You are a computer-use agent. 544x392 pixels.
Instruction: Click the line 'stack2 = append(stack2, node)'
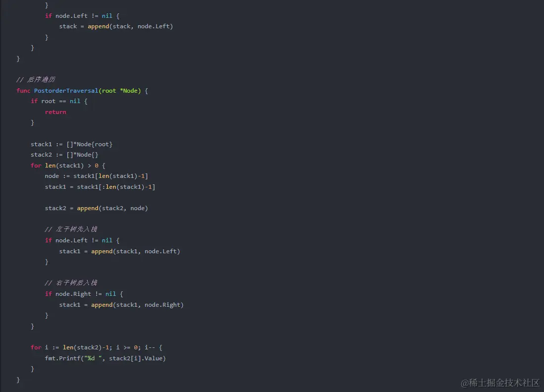click(97, 208)
